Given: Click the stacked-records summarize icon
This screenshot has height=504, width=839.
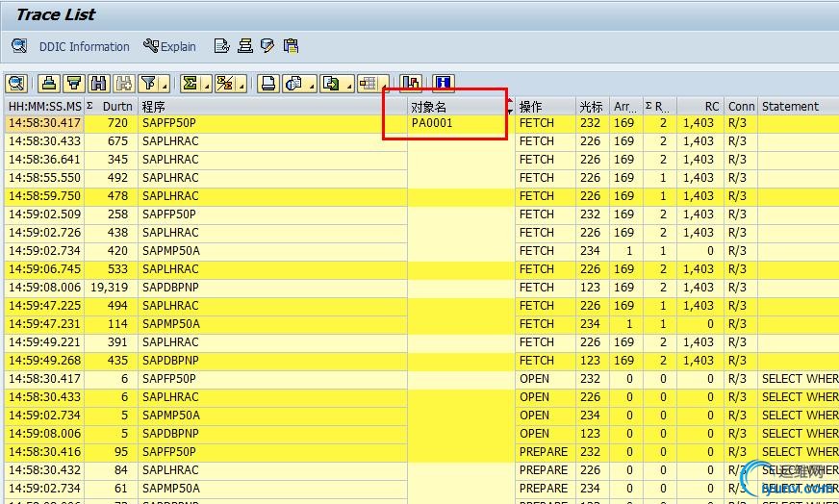Looking at the screenshot, I should [x=245, y=46].
